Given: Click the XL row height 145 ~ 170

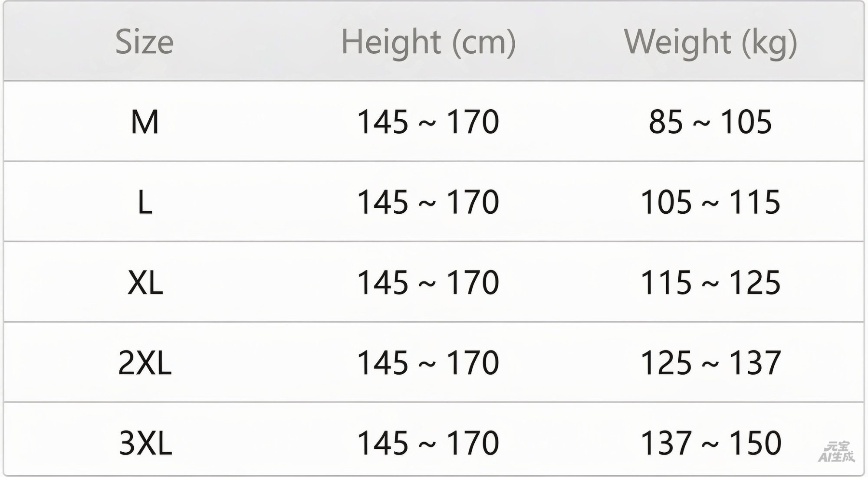Looking at the screenshot, I should (x=428, y=283).
